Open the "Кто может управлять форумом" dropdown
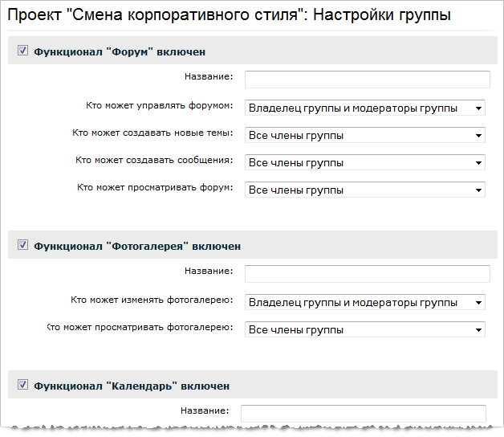Image resolution: width=504 pixels, height=437 pixels. (364, 108)
